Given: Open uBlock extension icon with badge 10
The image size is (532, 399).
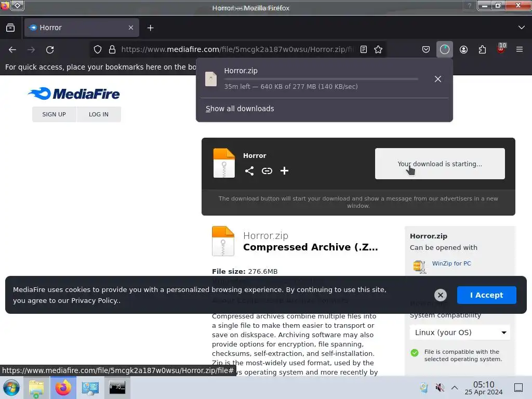Looking at the screenshot, I should point(501,48).
